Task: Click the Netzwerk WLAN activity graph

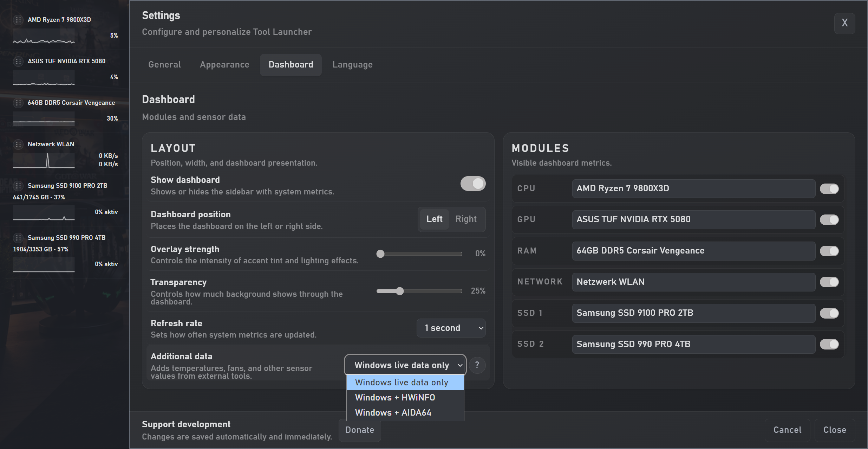Action: [x=44, y=161]
